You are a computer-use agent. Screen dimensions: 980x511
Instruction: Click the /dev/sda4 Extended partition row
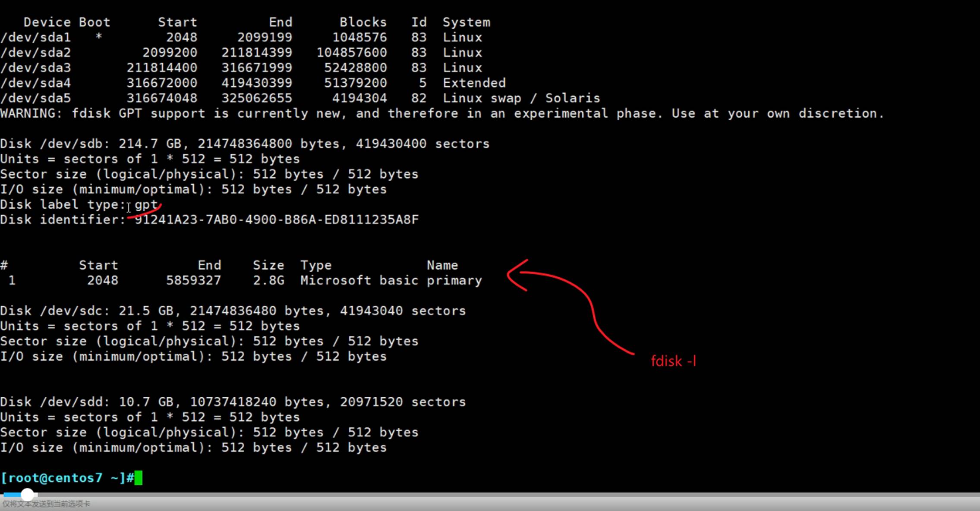252,83
